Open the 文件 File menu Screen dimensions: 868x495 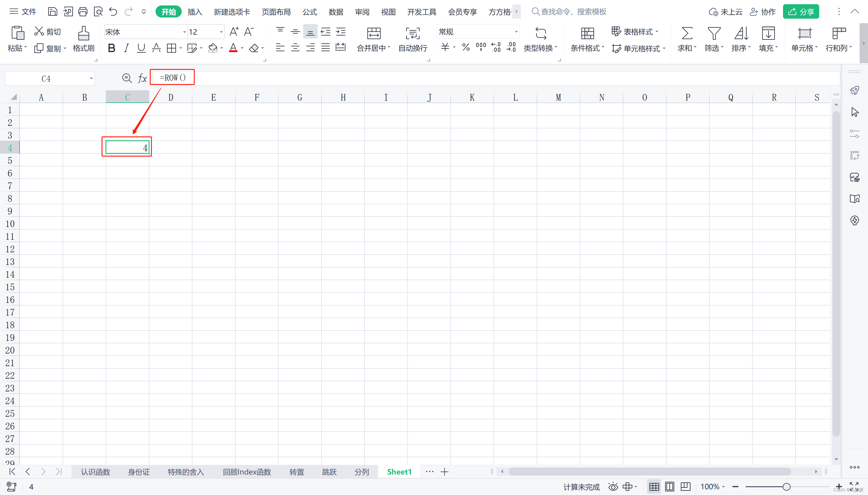tap(23, 11)
